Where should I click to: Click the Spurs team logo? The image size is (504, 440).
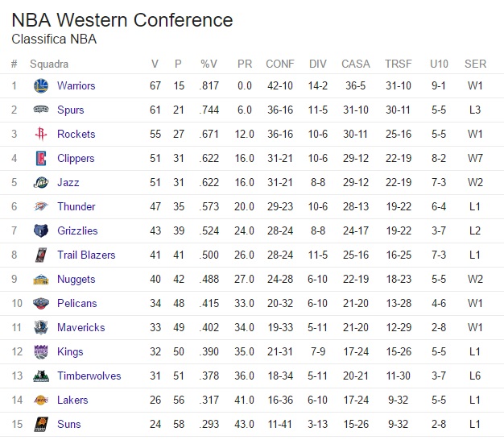(41, 110)
